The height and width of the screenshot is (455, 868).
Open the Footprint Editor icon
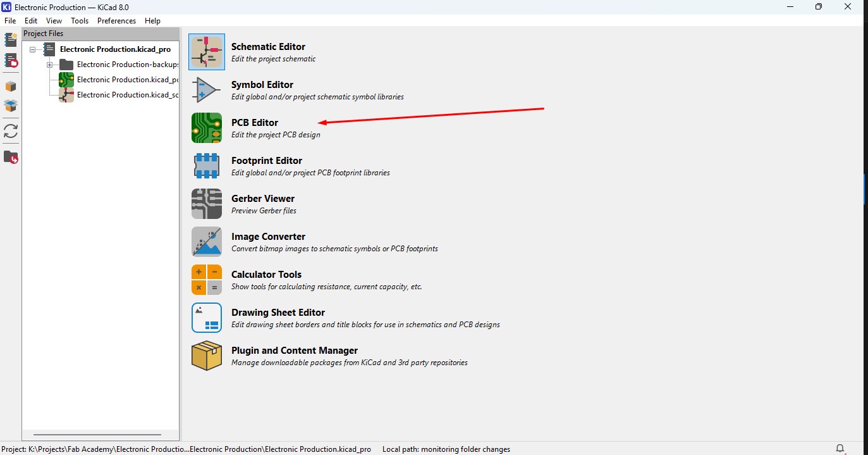point(207,166)
